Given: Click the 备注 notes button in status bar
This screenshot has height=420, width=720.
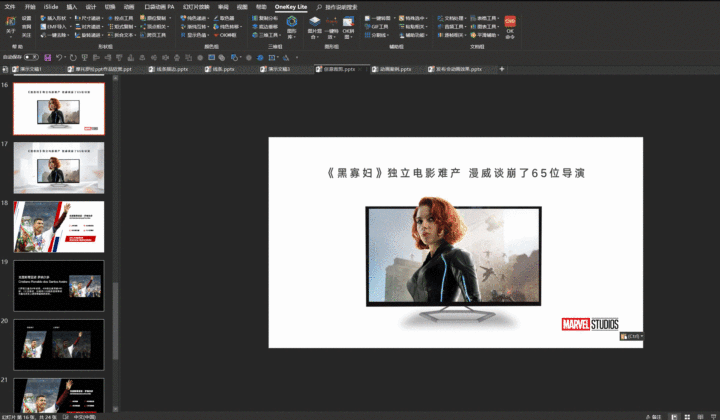Looking at the screenshot, I should pyautogui.click(x=654, y=417).
